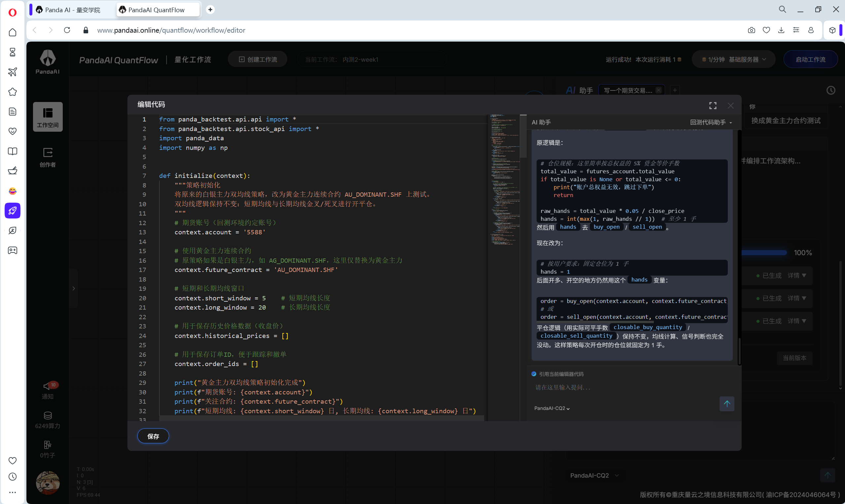Open the background PandaAI-CQ2 model dropdown

[x=594, y=476]
